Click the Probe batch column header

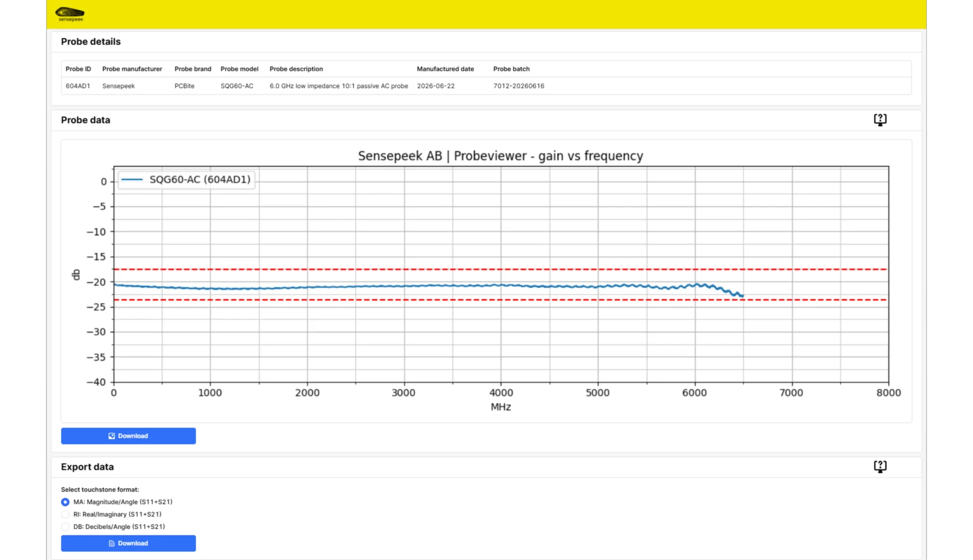pyautogui.click(x=511, y=69)
